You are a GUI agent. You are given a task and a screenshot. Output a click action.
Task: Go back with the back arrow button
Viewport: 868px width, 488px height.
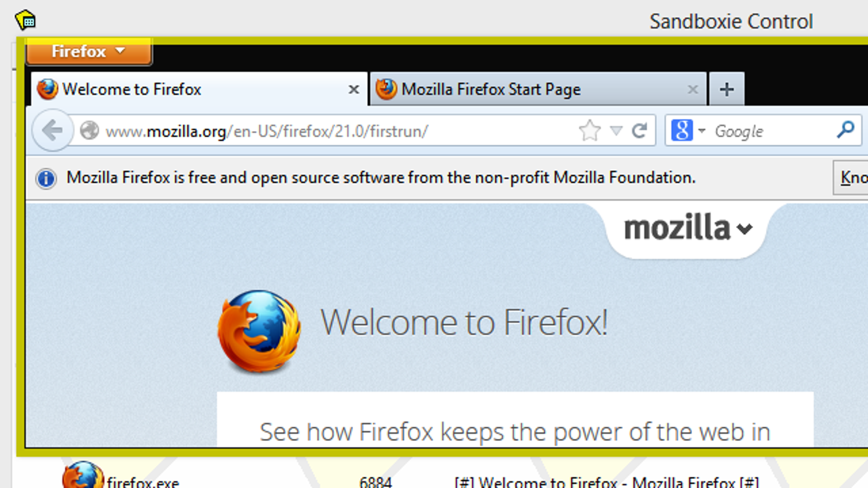pos(52,130)
